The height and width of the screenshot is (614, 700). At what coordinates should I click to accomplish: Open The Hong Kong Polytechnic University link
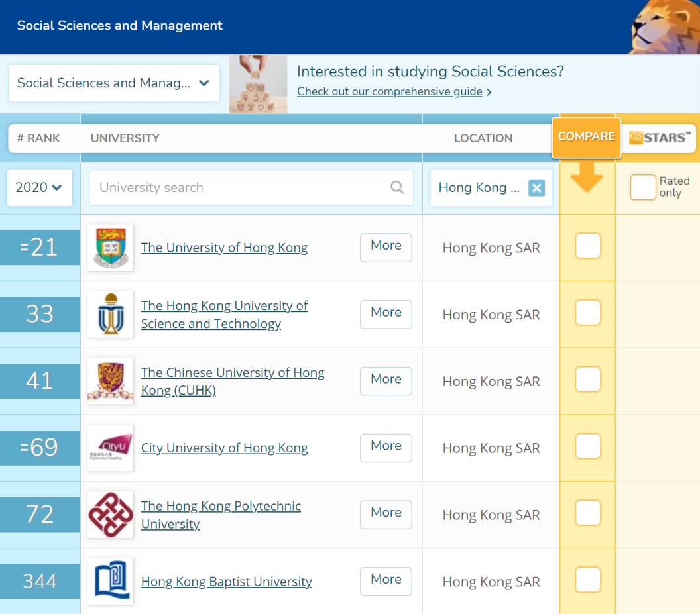click(221, 515)
